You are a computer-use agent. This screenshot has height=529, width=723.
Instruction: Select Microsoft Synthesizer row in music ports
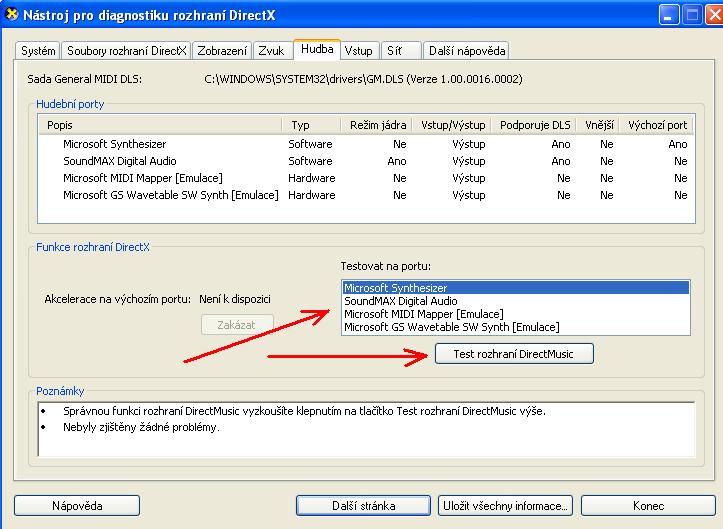tap(366, 144)
